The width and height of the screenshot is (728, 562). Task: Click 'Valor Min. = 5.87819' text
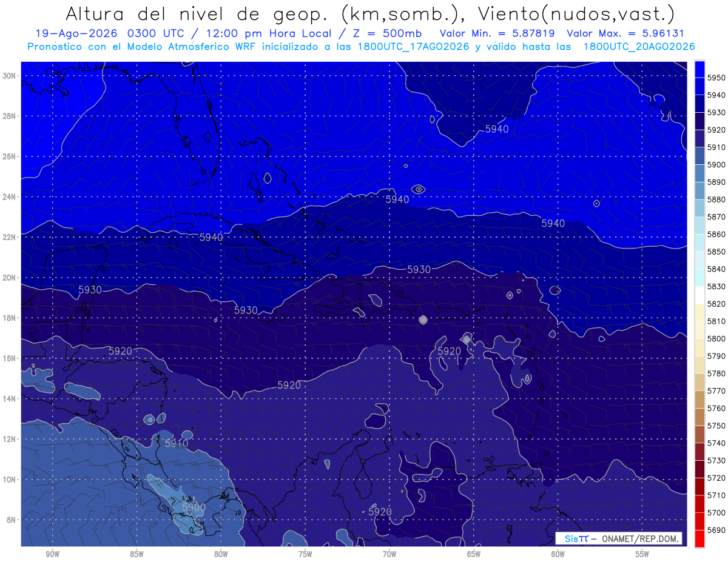[x=499, y=33]
